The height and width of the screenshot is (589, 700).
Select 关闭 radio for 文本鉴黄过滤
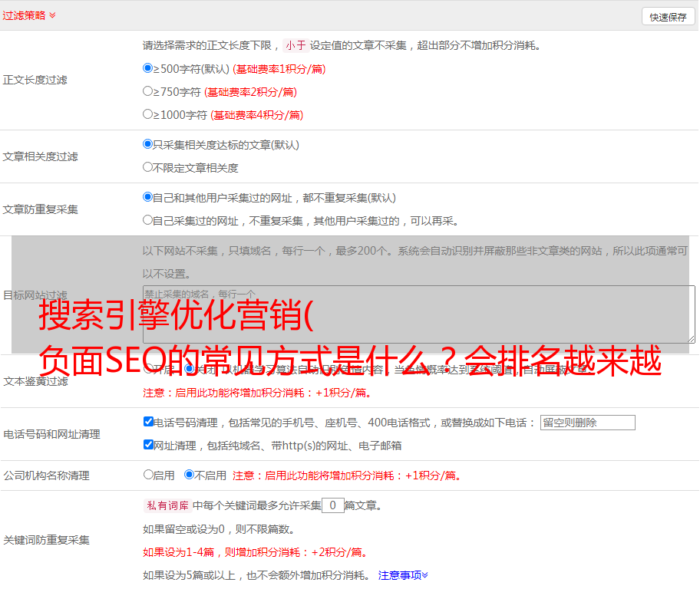coord(189,369)
